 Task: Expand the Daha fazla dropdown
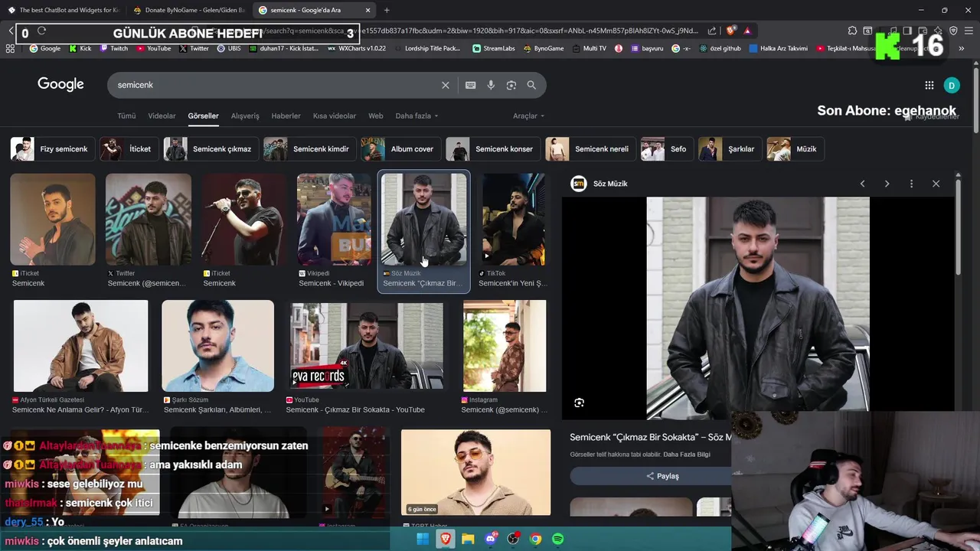(x=416, y=116)
